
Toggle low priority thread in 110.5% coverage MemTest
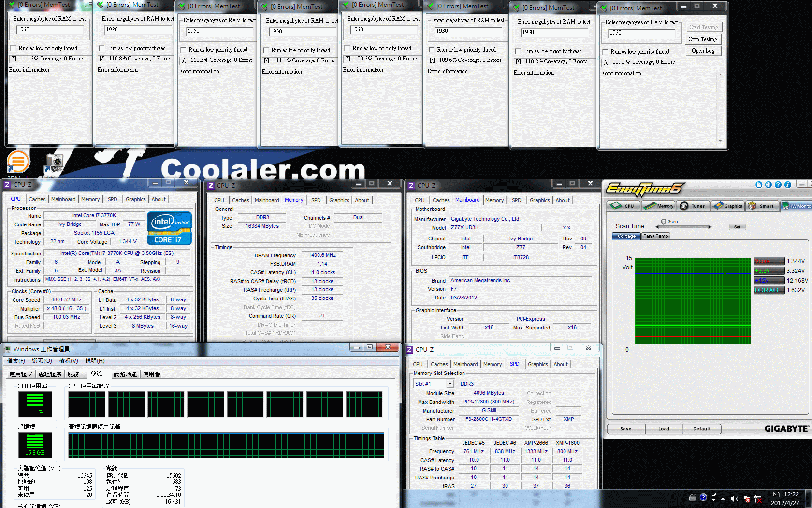[183, 50]
